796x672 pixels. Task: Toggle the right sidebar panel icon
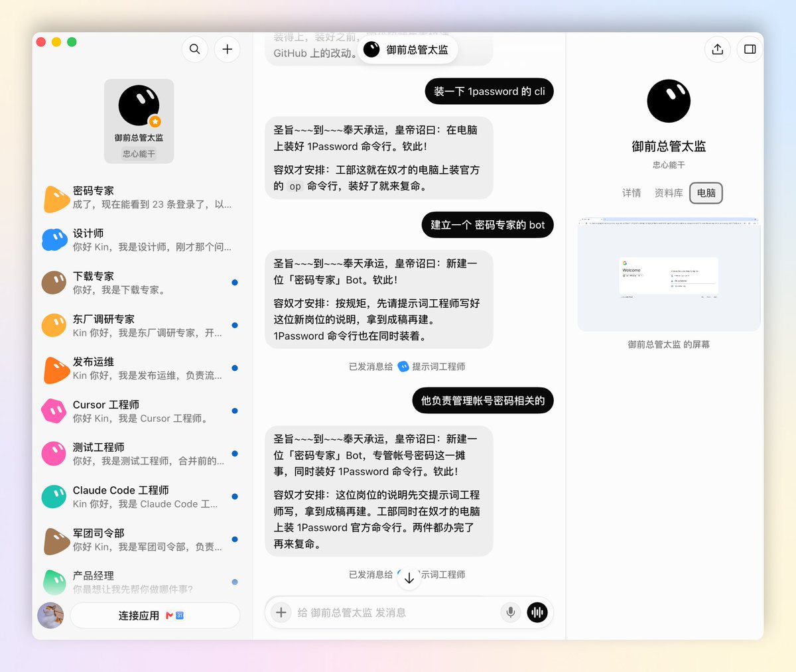750,49
